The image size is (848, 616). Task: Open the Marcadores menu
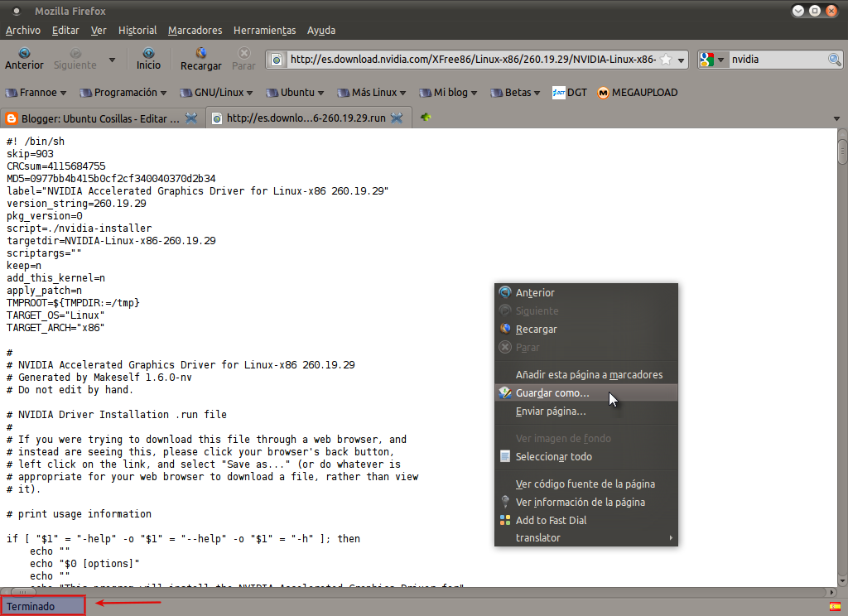point(195,31)
